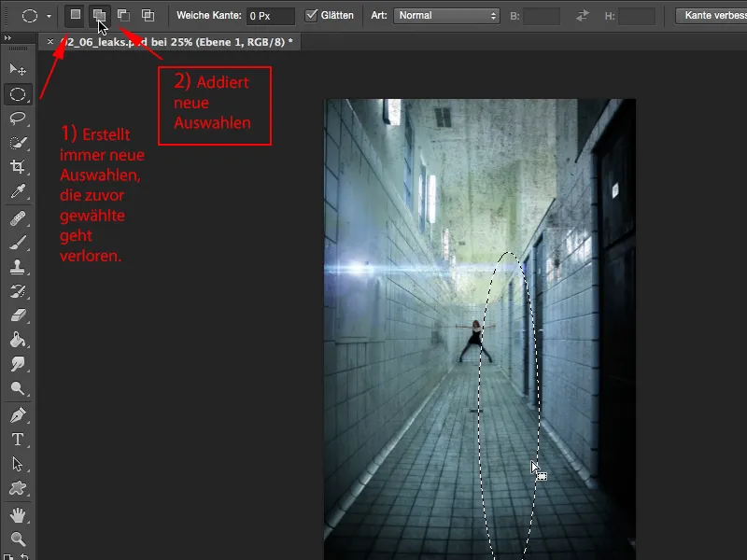Click the Kante verbessern button

[x=710, y=16]
